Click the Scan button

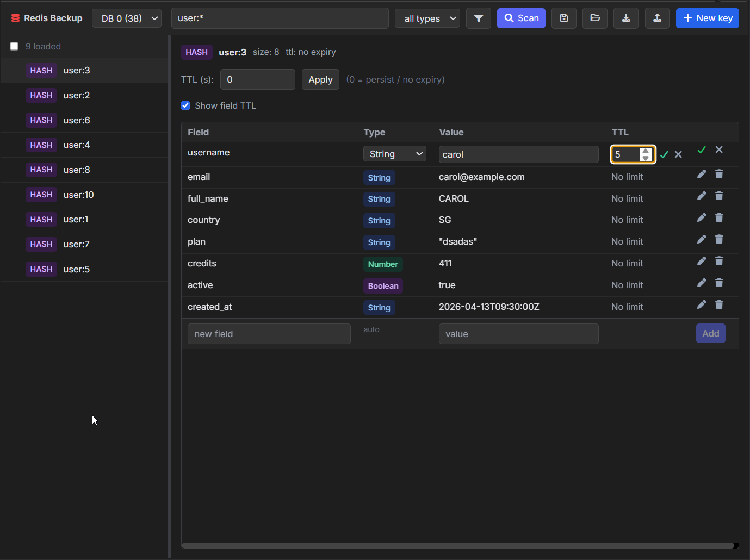[x=521, y=18]
